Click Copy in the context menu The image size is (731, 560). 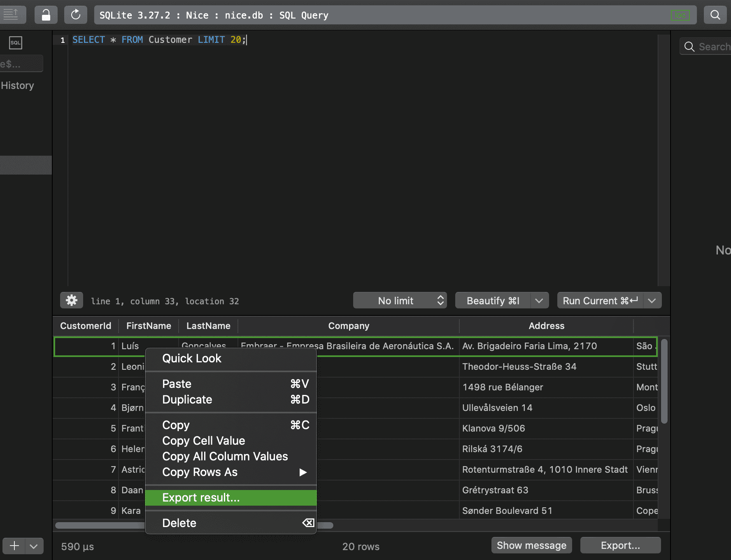(x=231, y=425)
